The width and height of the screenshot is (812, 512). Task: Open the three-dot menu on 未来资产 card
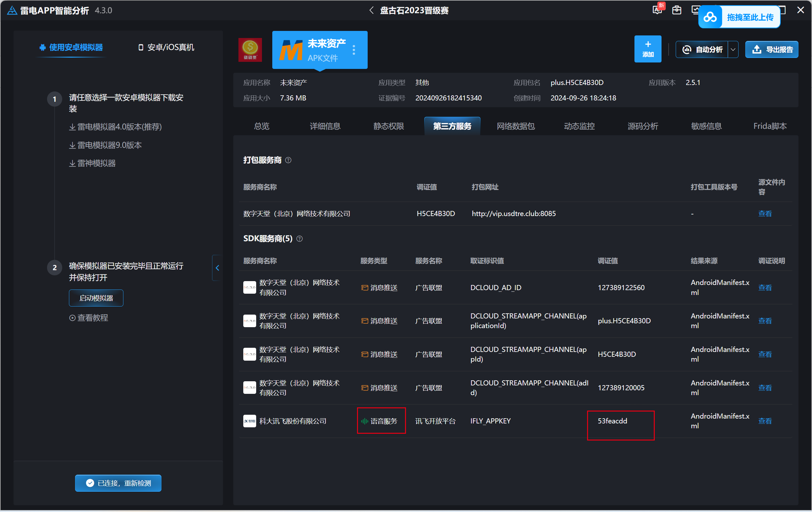tap(353, 50)
